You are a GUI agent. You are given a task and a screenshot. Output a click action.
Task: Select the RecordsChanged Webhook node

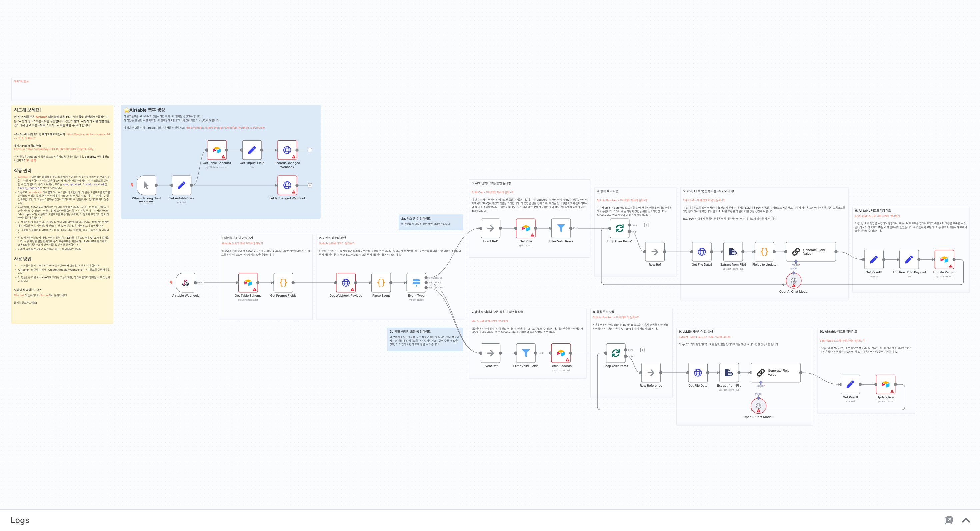click(x=287, y=150)
